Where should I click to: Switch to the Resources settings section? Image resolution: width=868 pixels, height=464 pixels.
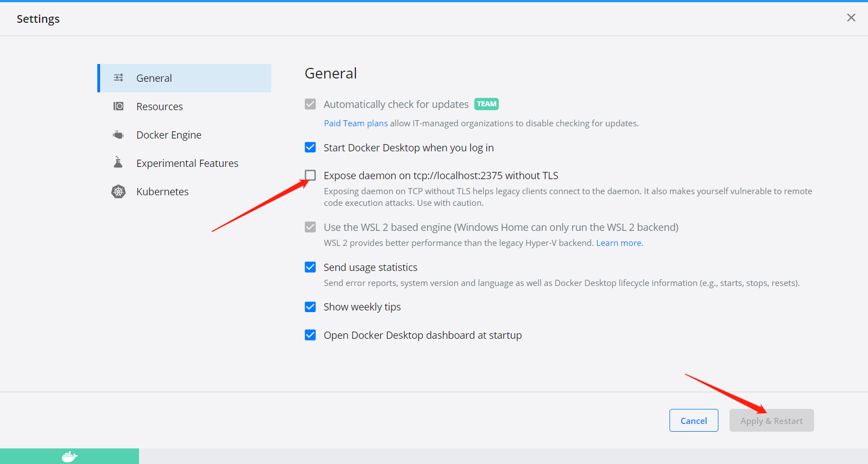coord(160,106)
